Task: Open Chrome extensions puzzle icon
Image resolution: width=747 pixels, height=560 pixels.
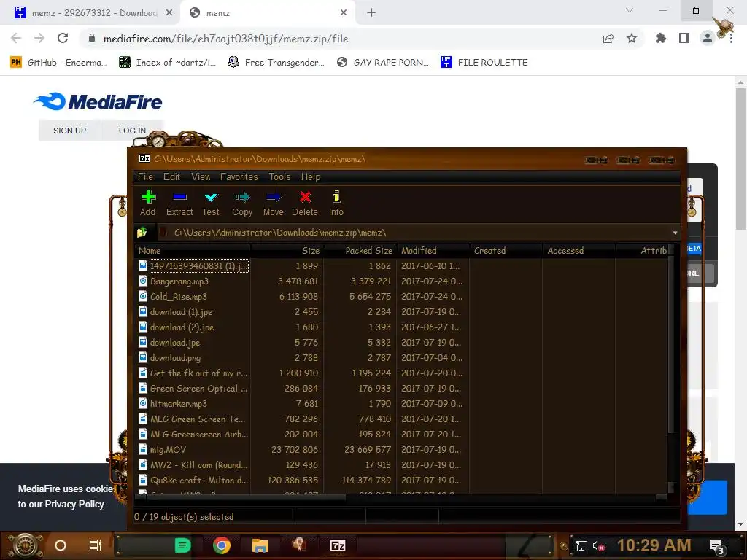Action: pyautogui.click(x=660, y=38)
